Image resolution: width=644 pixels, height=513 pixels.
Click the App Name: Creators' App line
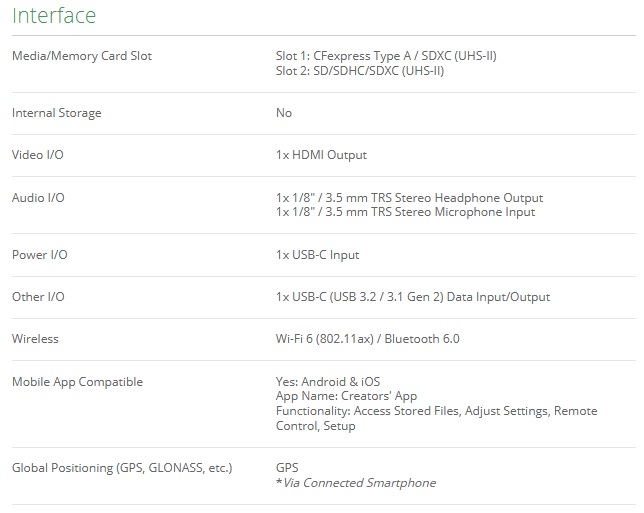click(x=346, y=396)
